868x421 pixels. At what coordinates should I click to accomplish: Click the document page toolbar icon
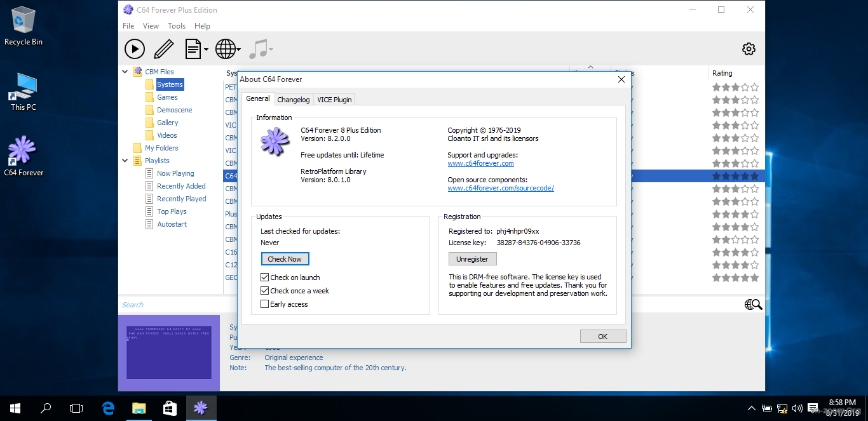coord(193,49)
